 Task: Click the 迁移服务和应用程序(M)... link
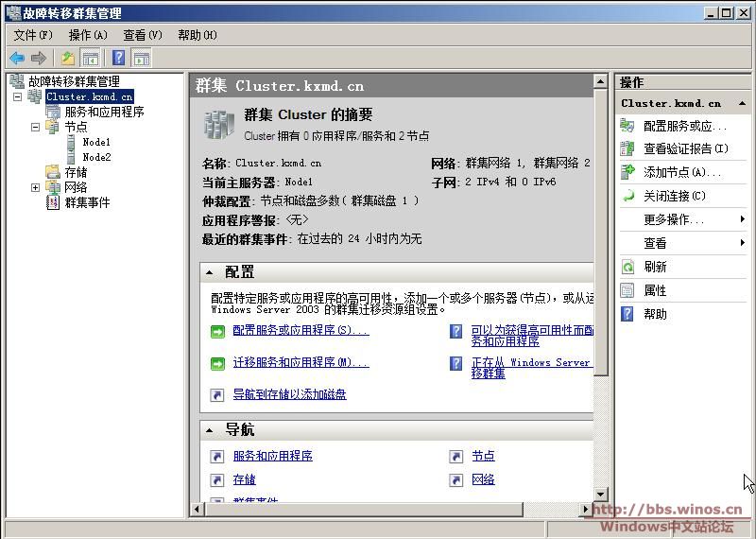301,362
